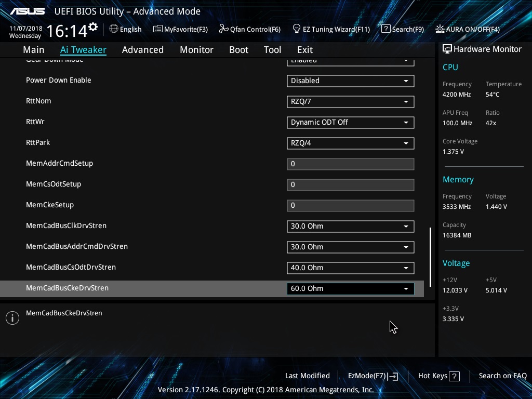The image size is (532, 399).
Task: Click the globe language icon
Action: click(x=114, y=29)
